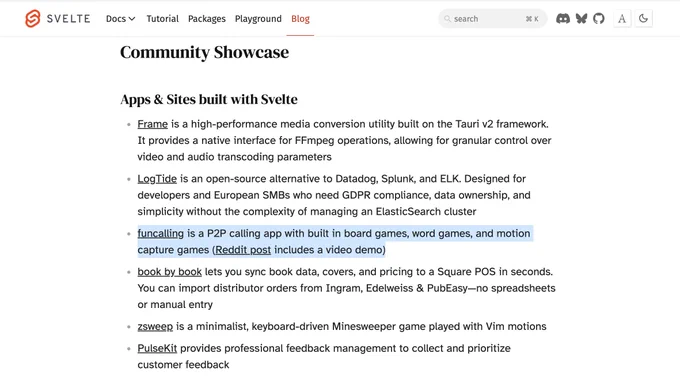Focus the search input field
This screenshot has height=380, width=680.
(492, 19)
